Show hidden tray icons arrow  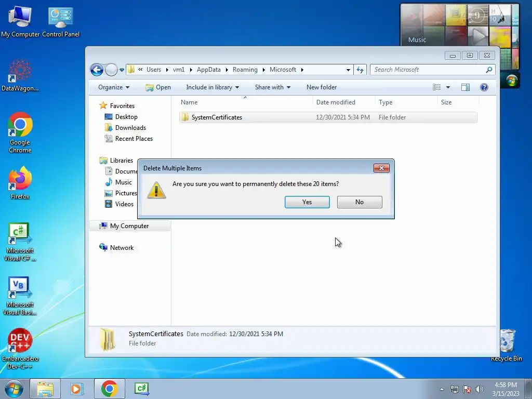tap(442, 389)
